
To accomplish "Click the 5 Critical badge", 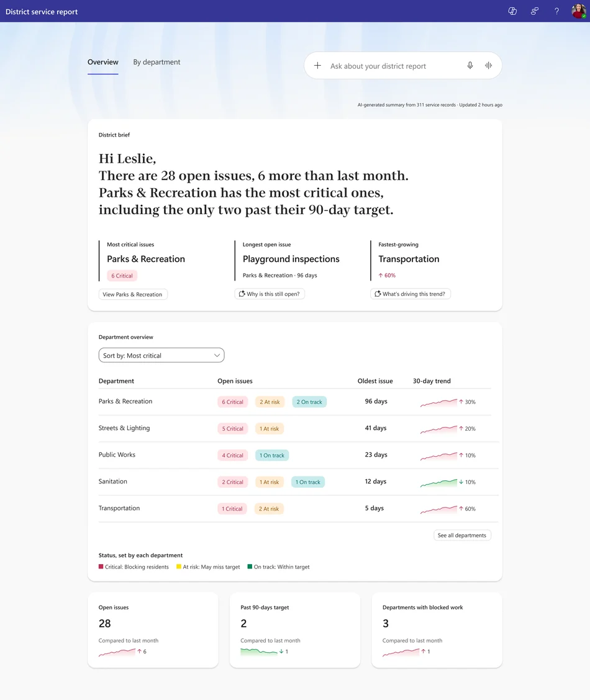I will click(233, 429).
